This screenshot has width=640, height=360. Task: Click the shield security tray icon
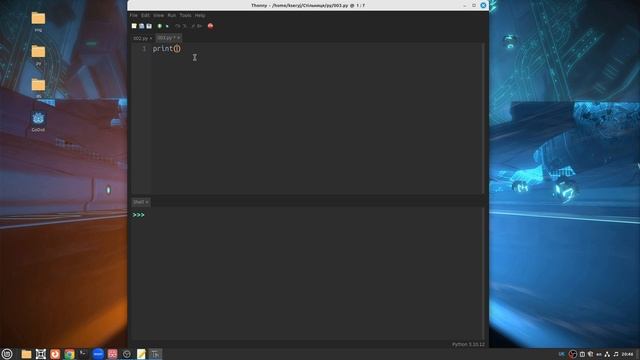(590, 354)
